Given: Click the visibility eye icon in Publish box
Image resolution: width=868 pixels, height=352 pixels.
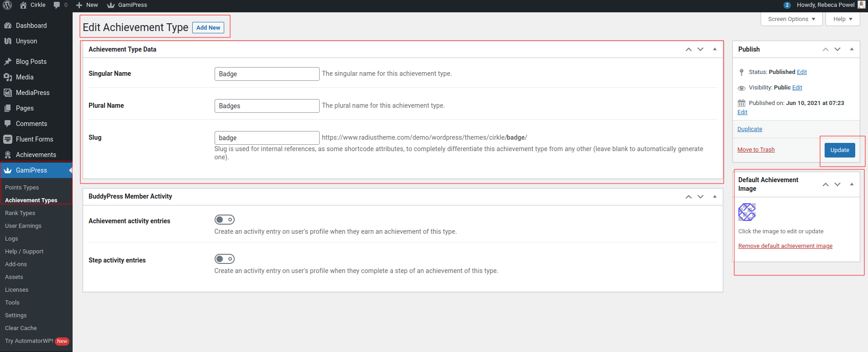Looking at the screenshot, I should point(742,88).
